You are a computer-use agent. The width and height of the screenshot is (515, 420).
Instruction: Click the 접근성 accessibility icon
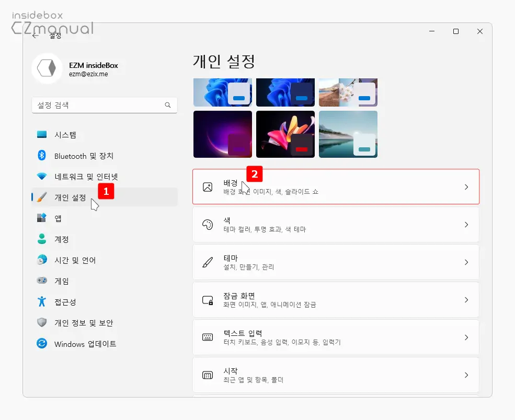point(42,302)
